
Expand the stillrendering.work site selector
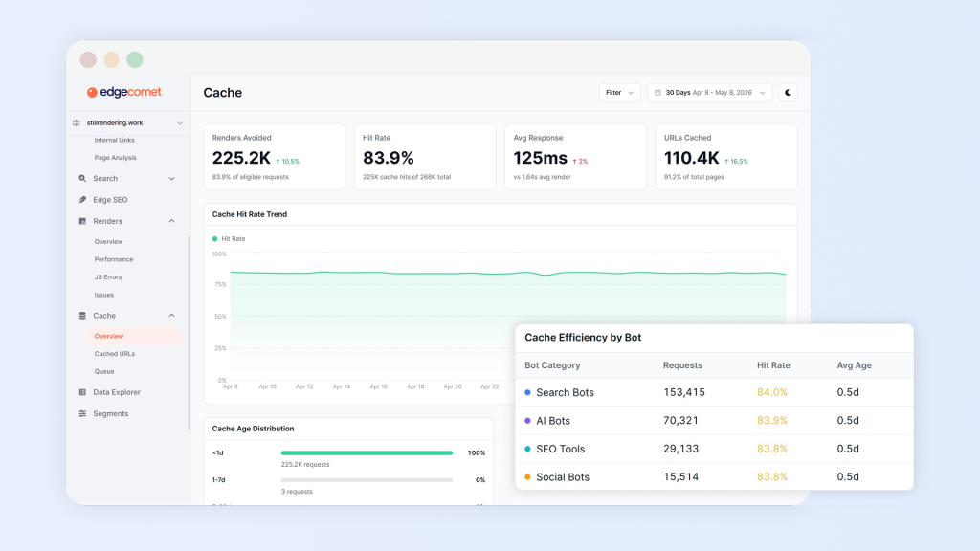[x=127, y=123]
